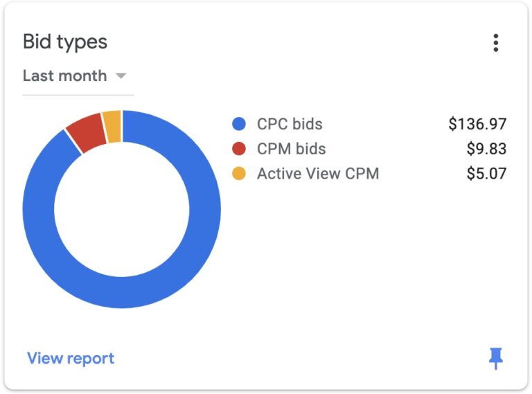Click the CPC bids legend label

290,125
